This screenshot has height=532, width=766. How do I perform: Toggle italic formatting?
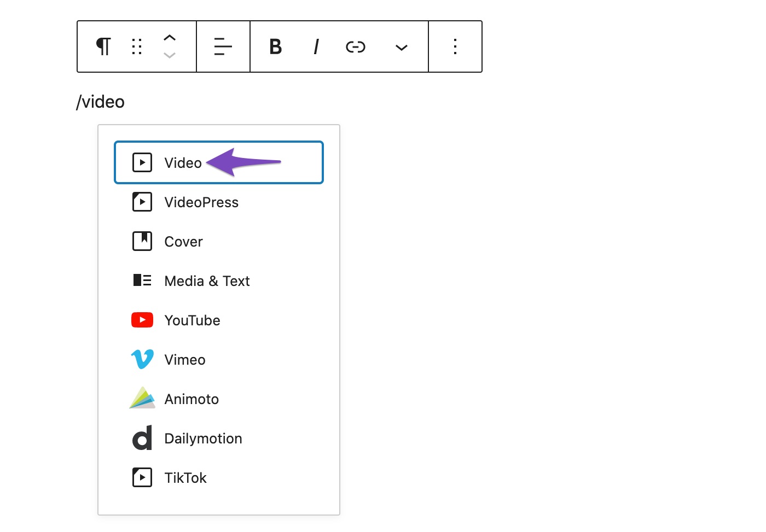(316, 46)
